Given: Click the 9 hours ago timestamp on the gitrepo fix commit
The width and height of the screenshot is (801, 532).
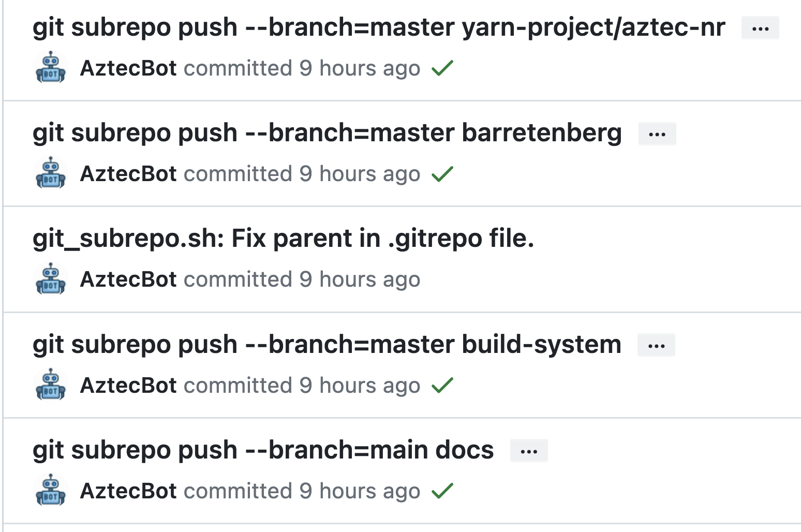Looking at the screenshot, I should point(360,279).
